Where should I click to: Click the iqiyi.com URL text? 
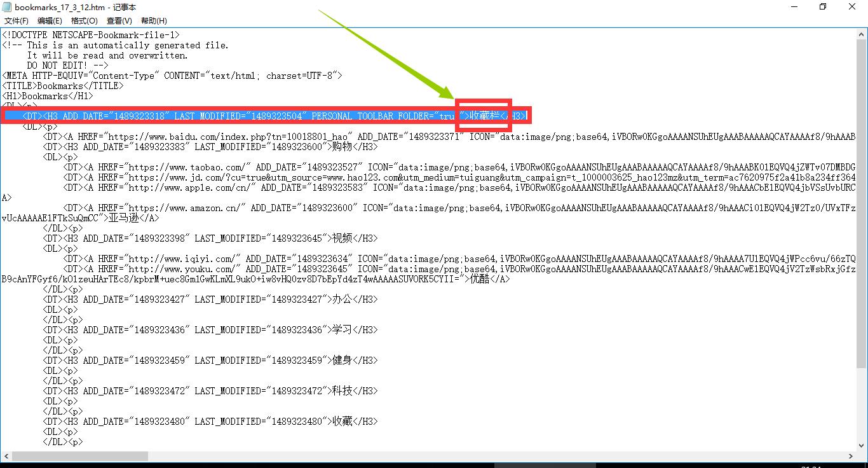click(x=182, y=259)
